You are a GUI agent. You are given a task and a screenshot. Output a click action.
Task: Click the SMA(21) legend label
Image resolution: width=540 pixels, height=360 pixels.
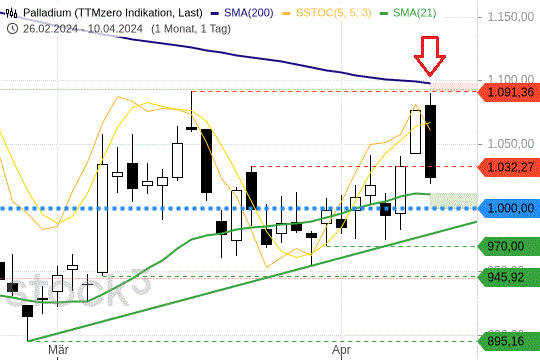[x=414, y=13]
